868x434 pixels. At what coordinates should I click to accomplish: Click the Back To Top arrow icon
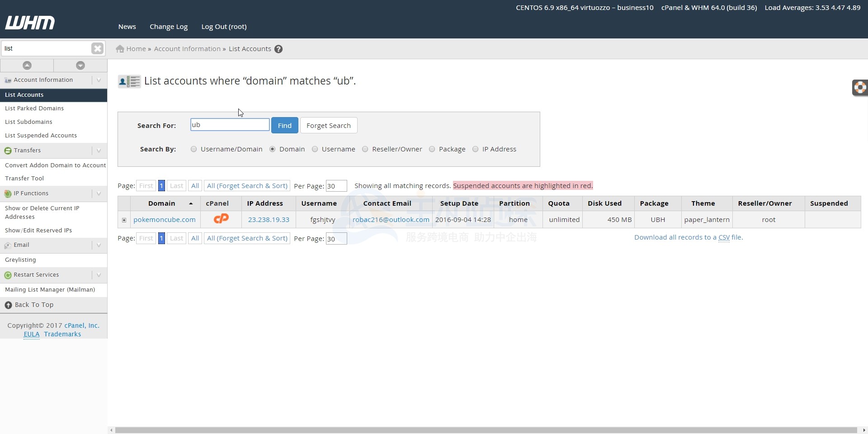[x=8, y=305]
